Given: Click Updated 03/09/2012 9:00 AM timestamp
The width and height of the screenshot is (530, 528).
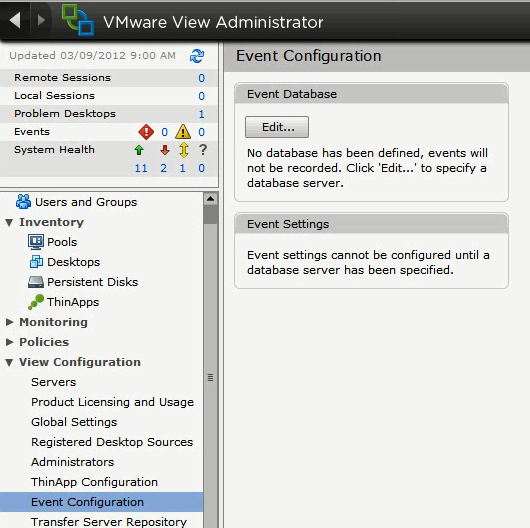Looking at the screenshot, I should (92, 55).
